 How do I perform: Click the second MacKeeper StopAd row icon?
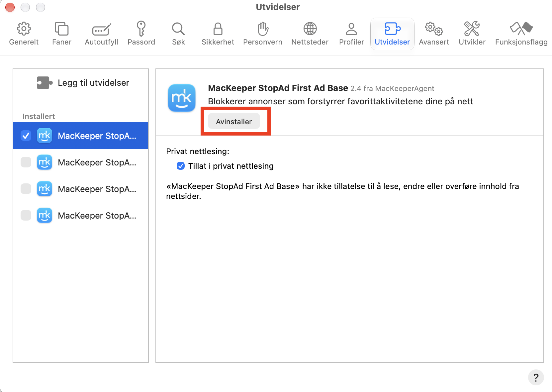click(x=45, y=162)
